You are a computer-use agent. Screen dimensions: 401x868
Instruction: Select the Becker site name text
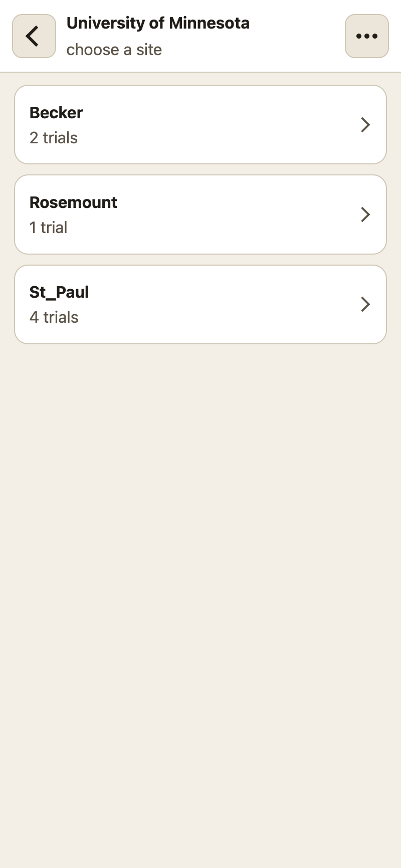56,113
